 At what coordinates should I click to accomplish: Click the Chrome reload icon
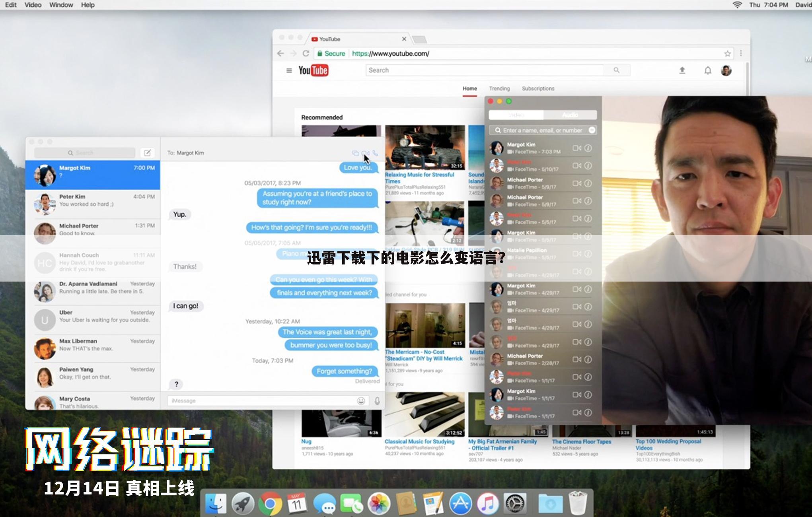pos(306,53)
